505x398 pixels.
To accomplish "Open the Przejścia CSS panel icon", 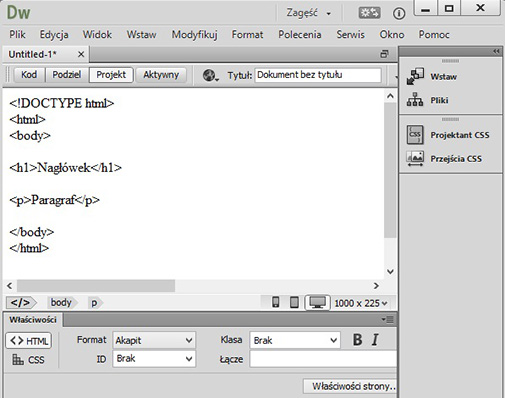I will pyautogui.click(x=415, y=159).
